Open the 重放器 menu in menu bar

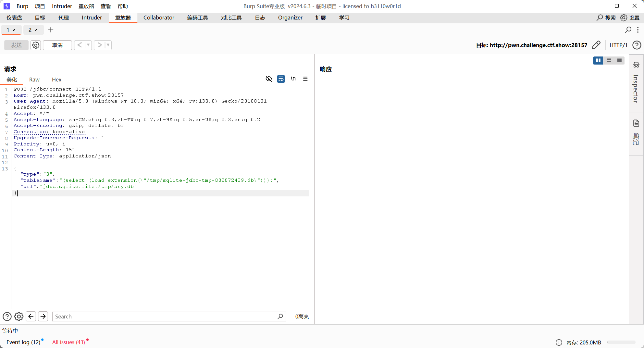click(x=86, y=6)
